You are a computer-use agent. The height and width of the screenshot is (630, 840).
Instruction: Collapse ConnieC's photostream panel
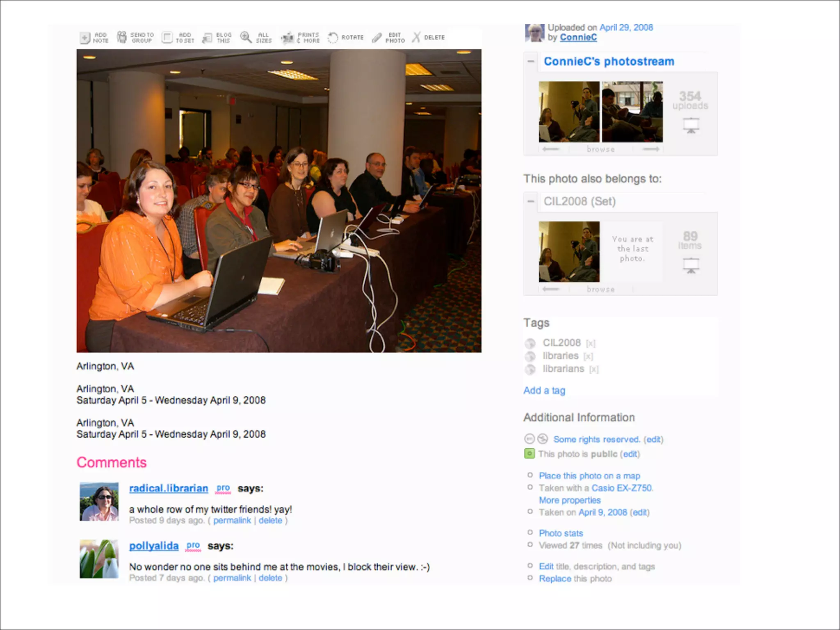[531, 62]
